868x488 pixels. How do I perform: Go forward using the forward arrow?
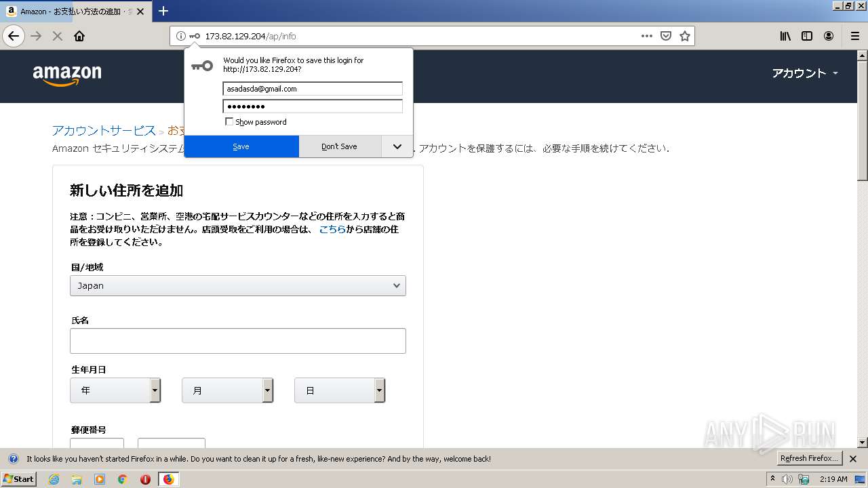click(x=37, y=36)
